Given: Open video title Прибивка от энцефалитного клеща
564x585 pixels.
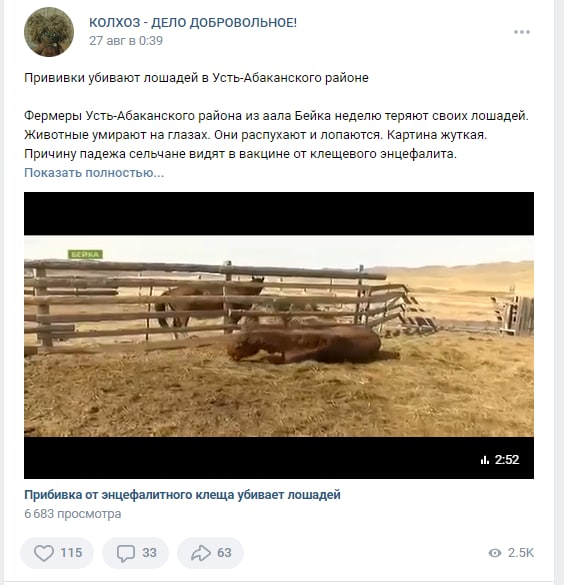Looking at the screenshot, I should tap(182, 495).
